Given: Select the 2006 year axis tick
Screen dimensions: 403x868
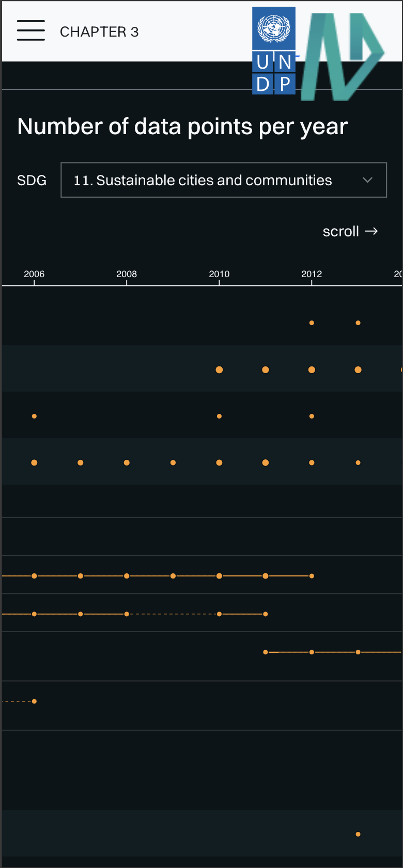Looking at the screenshot, I should pyautogui.click(x=34, y=274).
